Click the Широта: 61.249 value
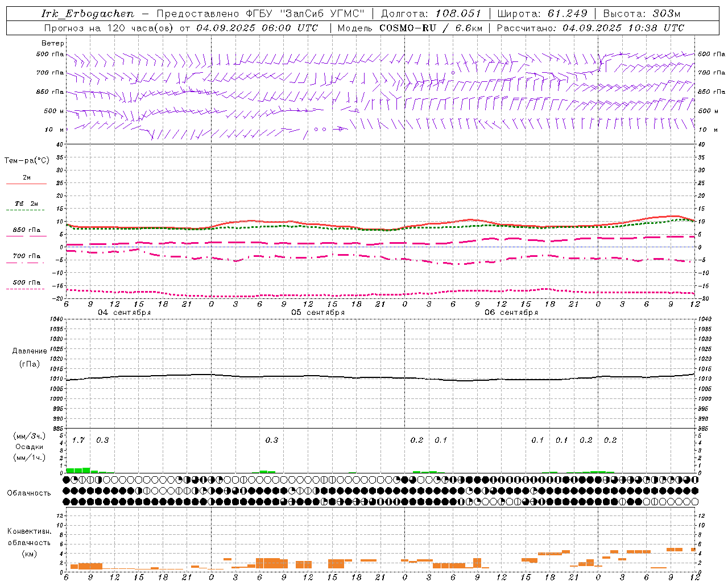The image size is (728, 582). coord(543,14)
